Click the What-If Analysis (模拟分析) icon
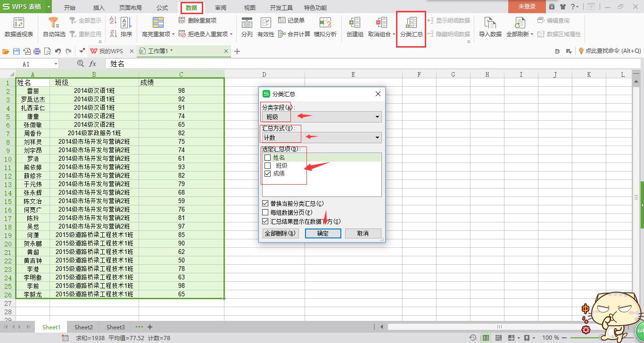 coord(325,23)
